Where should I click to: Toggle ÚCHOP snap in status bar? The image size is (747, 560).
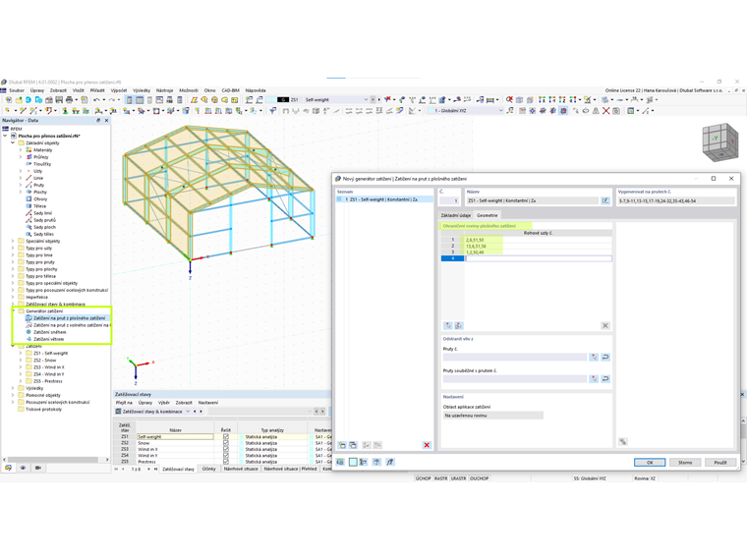[423, 478]
